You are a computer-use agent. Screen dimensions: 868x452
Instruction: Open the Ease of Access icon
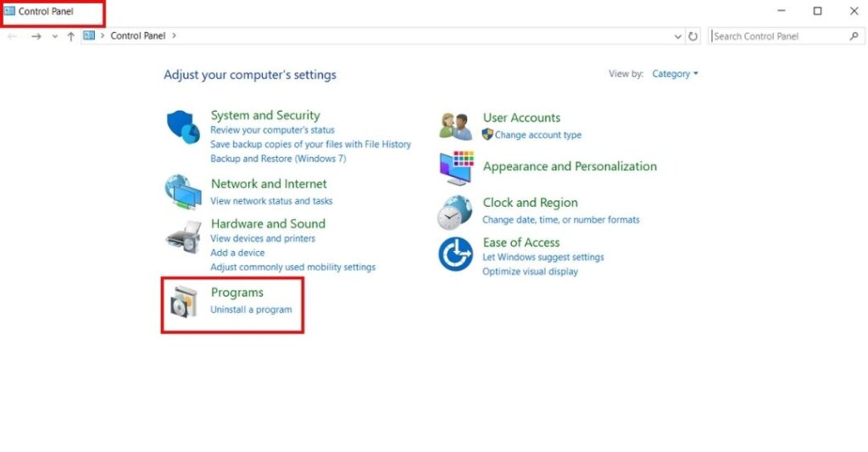pyautogui.click(x=455, y=254)
